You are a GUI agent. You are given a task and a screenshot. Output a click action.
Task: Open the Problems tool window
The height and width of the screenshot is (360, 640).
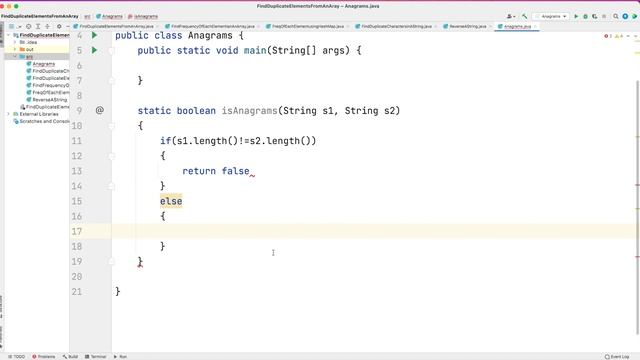pos(44,356)
